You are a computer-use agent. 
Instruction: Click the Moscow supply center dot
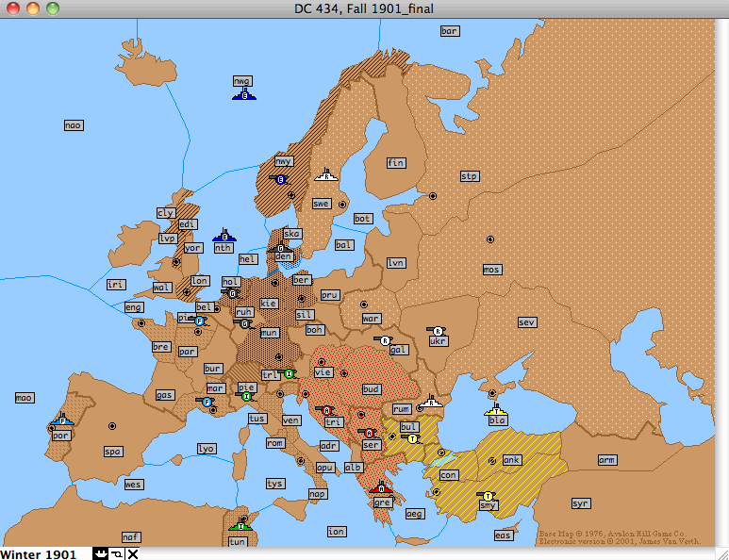[x=490, y=239]
